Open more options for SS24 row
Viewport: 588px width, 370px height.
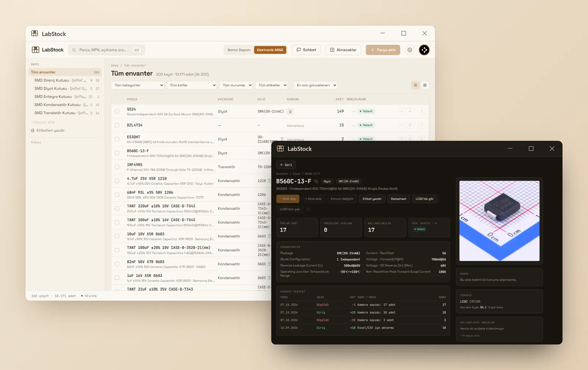[422, 111]
